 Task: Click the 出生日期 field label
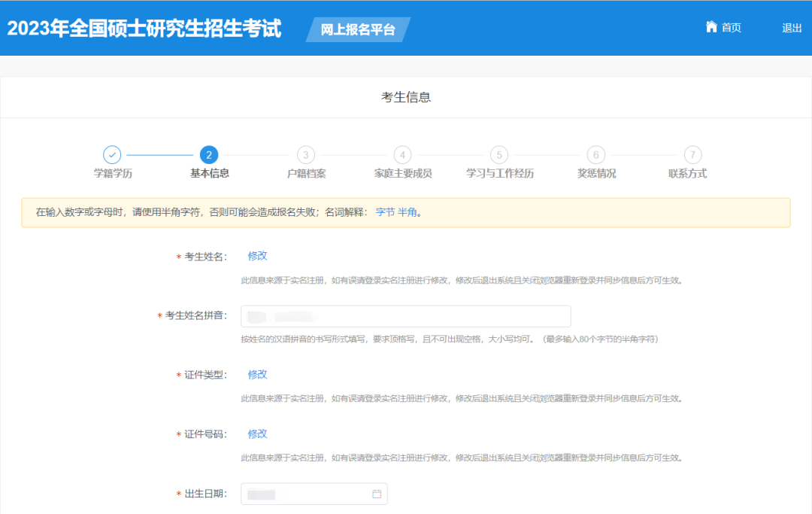click(205, 494)
